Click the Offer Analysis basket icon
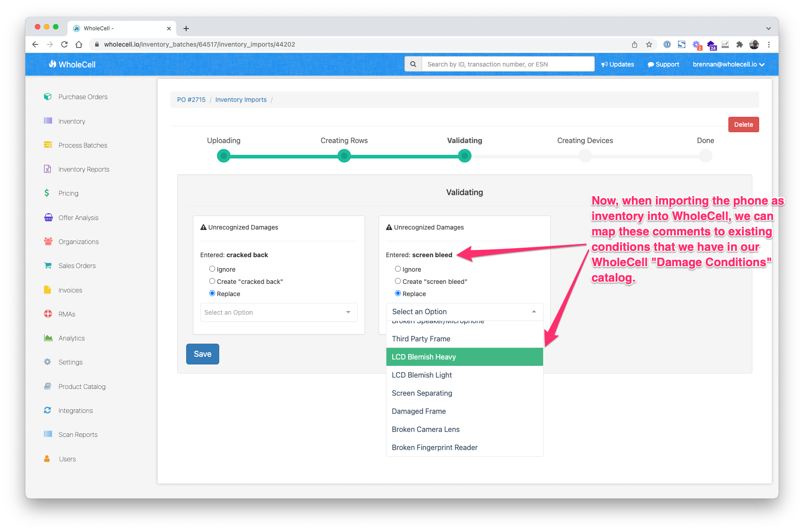The height and width of the screenshot is (532, 804). point(48,217)
